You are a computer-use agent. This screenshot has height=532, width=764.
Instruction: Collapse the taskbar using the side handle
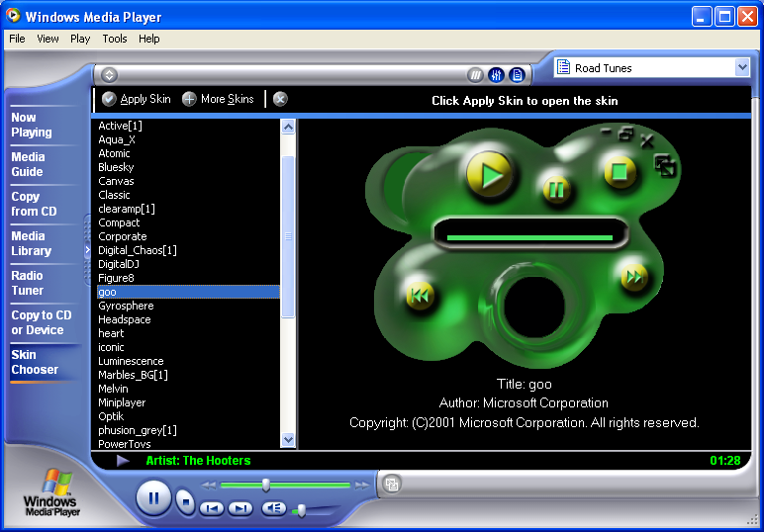(x=87, y=250)
